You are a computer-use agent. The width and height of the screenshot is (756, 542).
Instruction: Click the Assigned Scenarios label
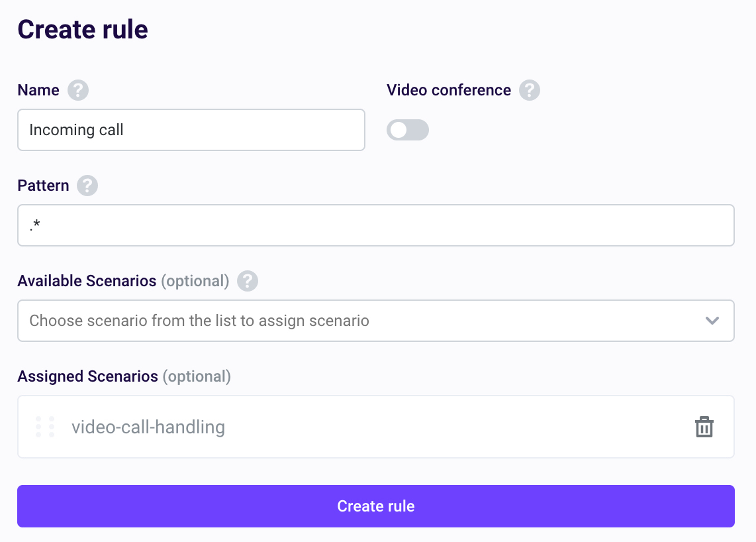click(88, 376)
